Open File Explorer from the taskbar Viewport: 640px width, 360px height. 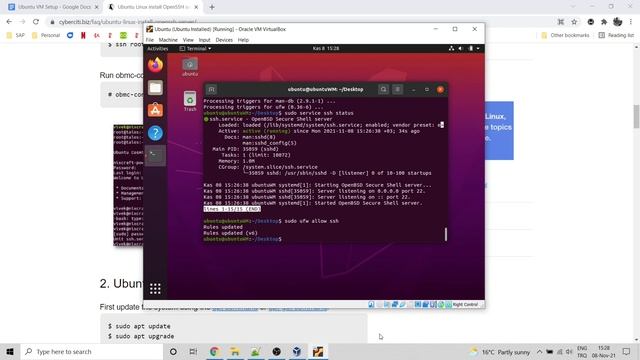click(x=235, y=351)
